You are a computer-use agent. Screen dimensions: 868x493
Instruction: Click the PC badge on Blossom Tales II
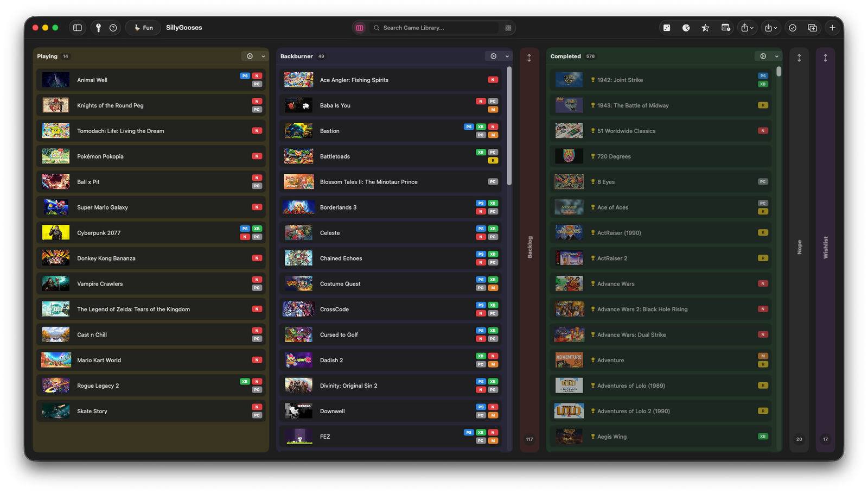coord(493,182)
